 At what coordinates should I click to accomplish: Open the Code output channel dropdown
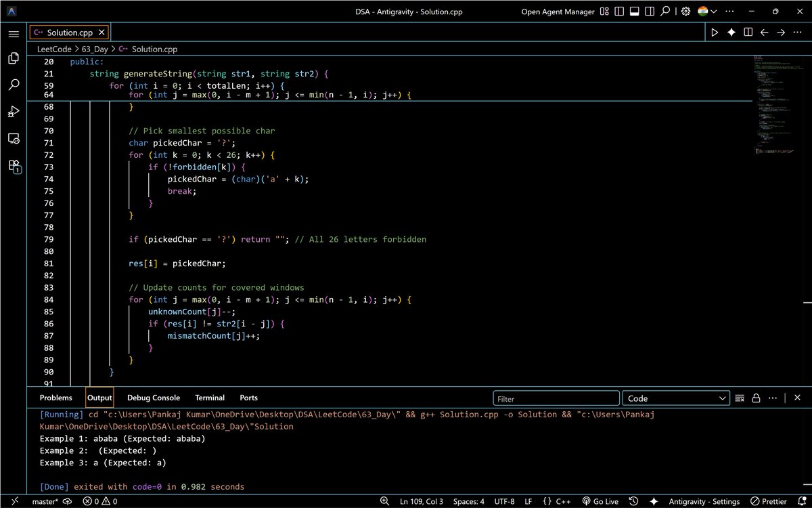(676, 398)
